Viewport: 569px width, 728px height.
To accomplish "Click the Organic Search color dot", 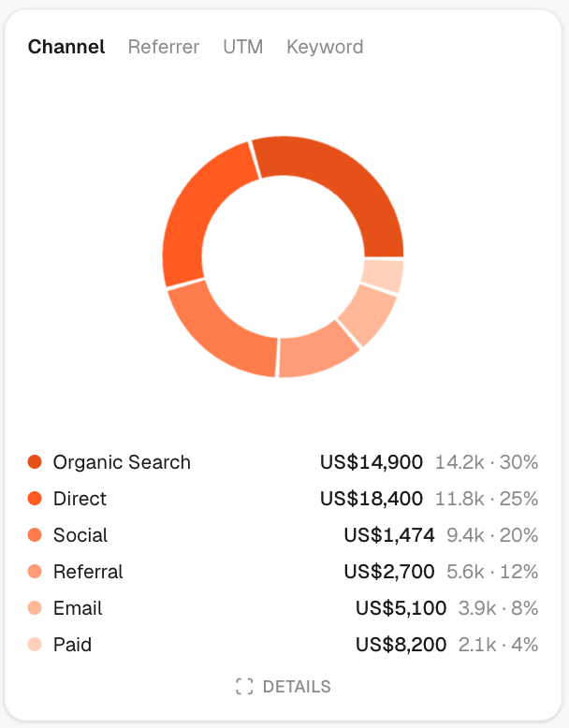I will coord(35,462).
